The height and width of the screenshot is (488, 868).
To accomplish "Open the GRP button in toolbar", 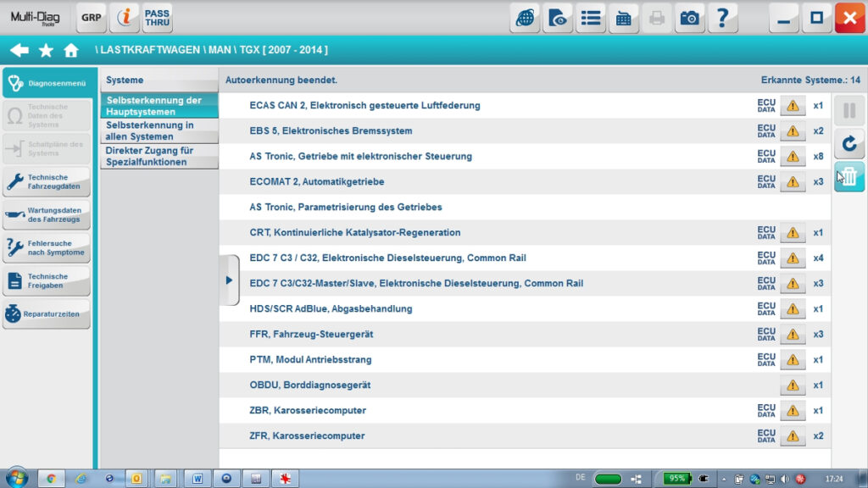I will (x=92, y=17).
